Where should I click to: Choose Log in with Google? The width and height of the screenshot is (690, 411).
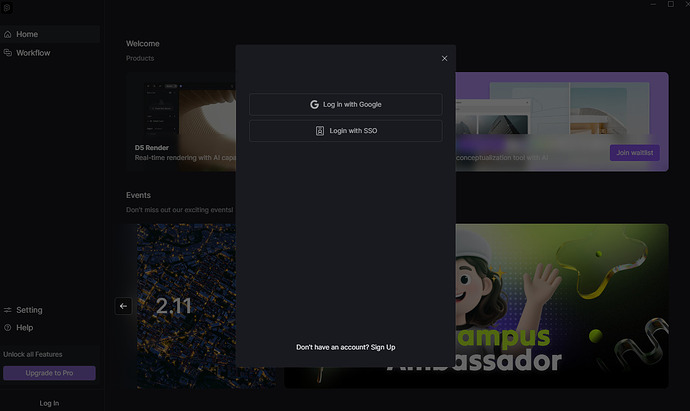click(x=345, y=104)
